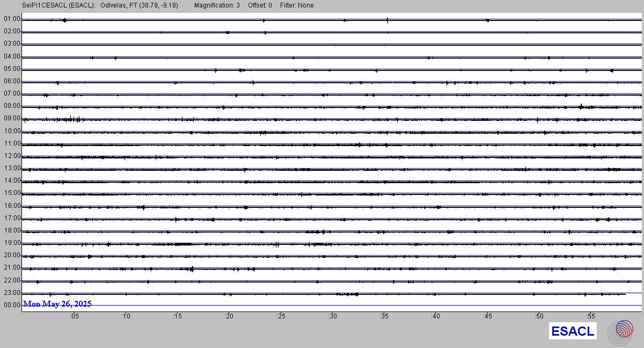Click the 22:00 hour label
Image resolution: width=644 pixels, height=348 pixels.
click(x=12, y=280)
